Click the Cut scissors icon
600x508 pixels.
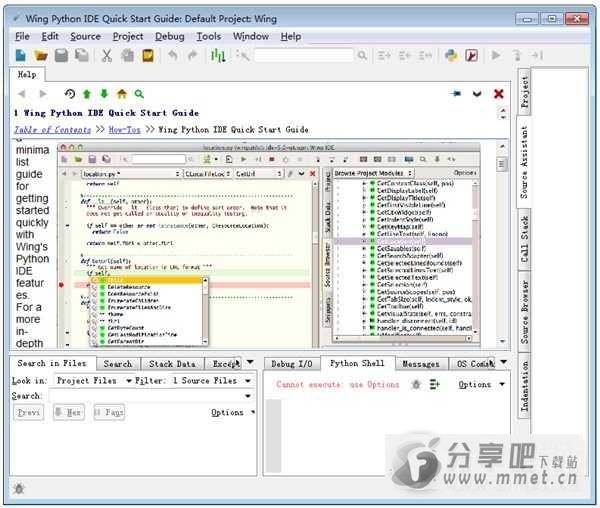click(106, 56)
